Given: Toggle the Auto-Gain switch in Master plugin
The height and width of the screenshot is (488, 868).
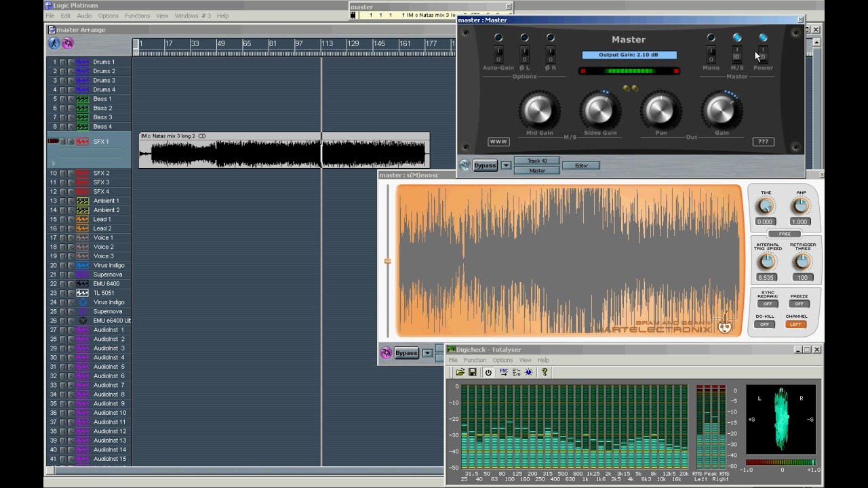Looking at the screenshot, I should [x=498, y=54].
